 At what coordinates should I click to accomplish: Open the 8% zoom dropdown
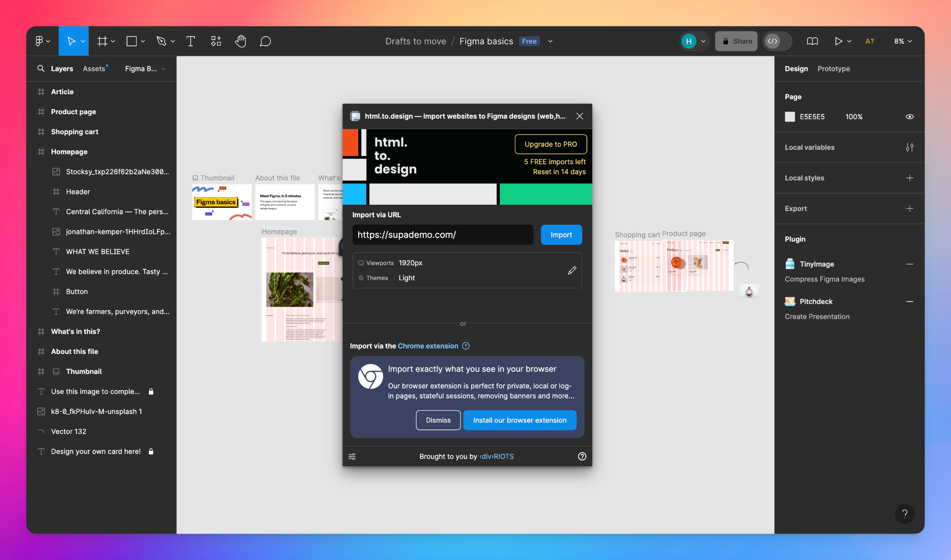903,41
